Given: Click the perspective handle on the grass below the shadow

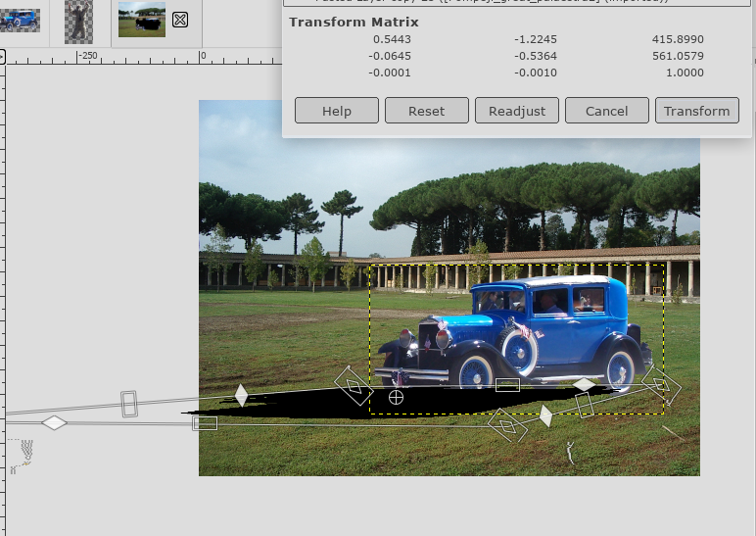Looking at the screenshot, I should (507, 425).
